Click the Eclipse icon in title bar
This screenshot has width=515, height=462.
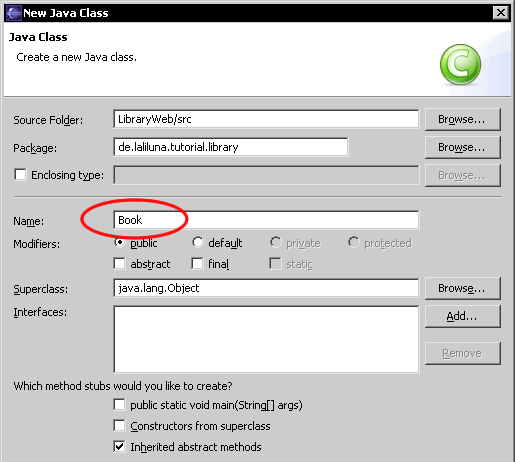pos(13,13)
